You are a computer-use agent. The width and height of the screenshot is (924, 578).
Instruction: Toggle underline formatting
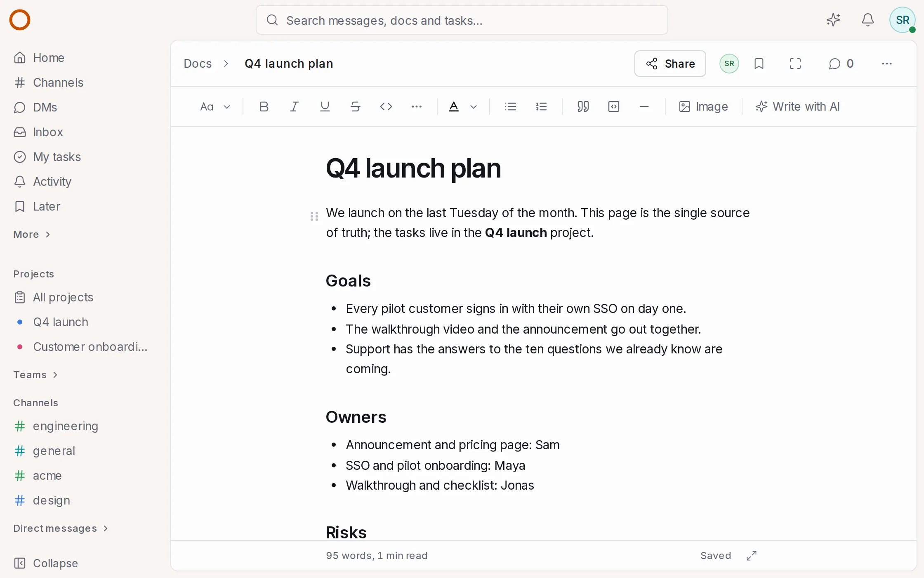(x=325, y=107)
